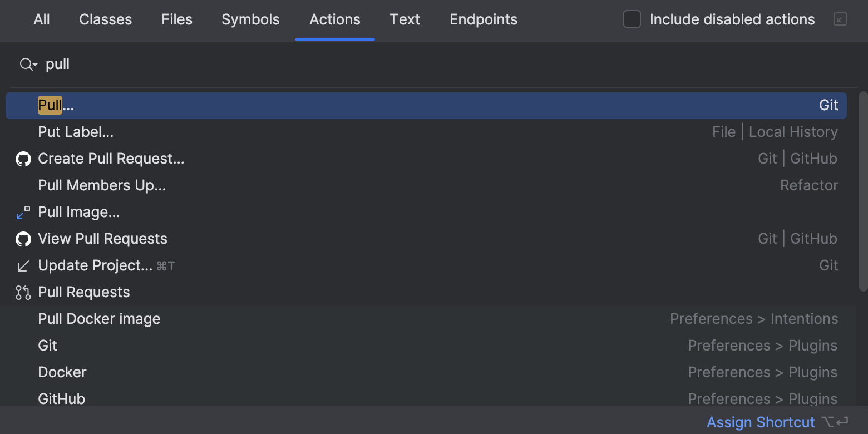Image resolution: width=868 pixels, height=434 pixels.
Task: Choose the Put Label... action
Action: 75,132
